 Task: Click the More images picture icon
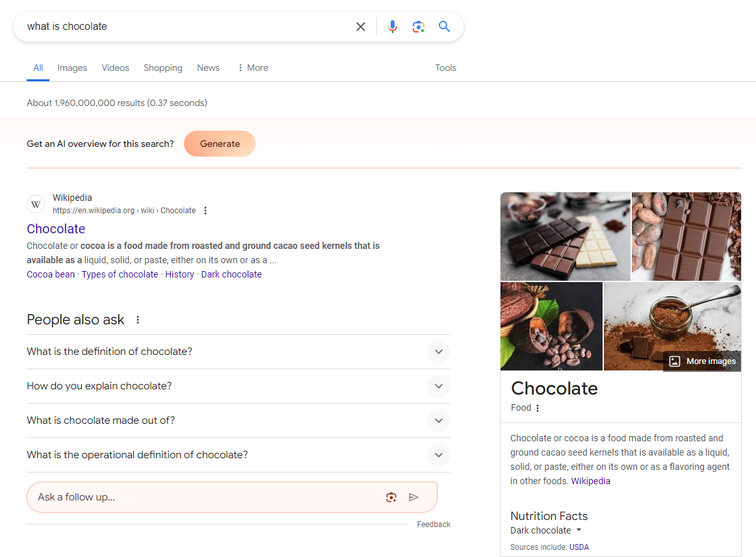click(x=675, y=361)
